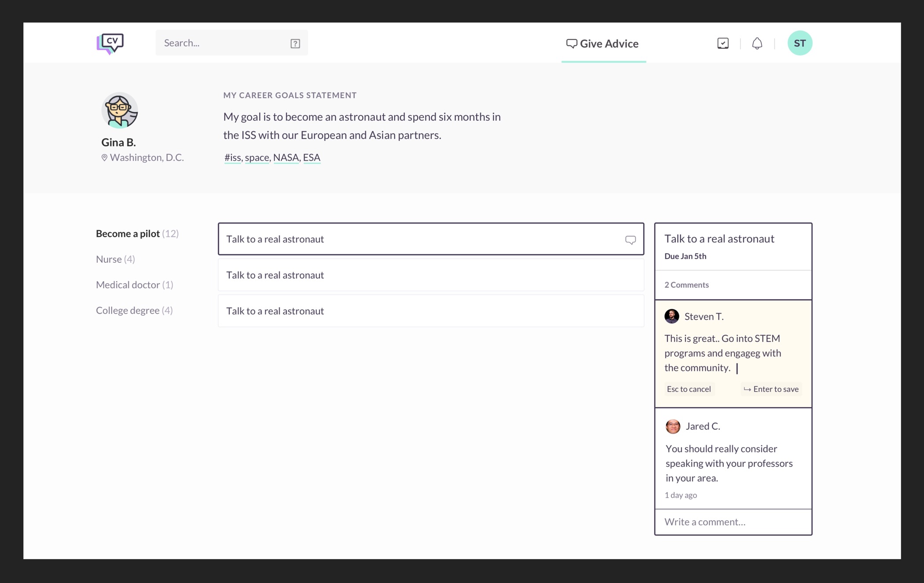Click the comment bubble on selected task
924x583 pixels.
click(630, 239)
